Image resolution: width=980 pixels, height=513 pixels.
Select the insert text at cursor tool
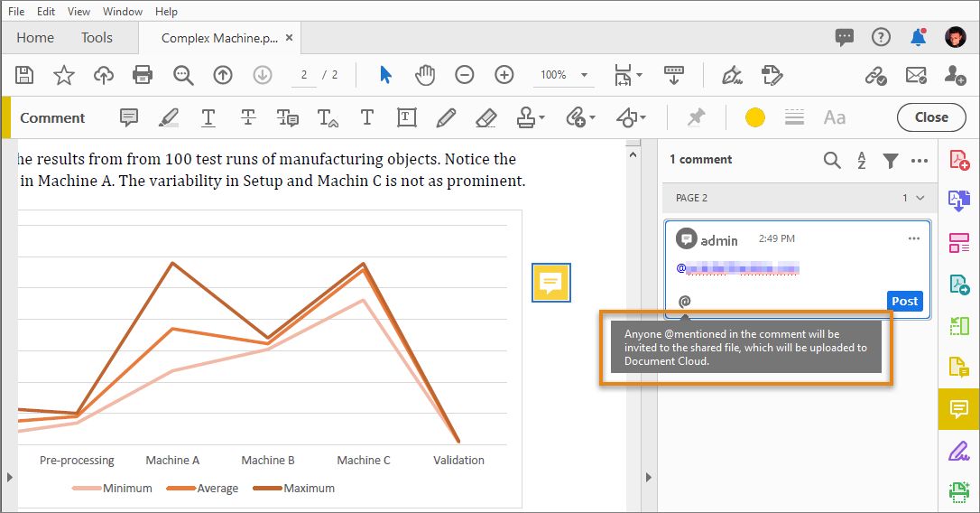tap(328, 117)
